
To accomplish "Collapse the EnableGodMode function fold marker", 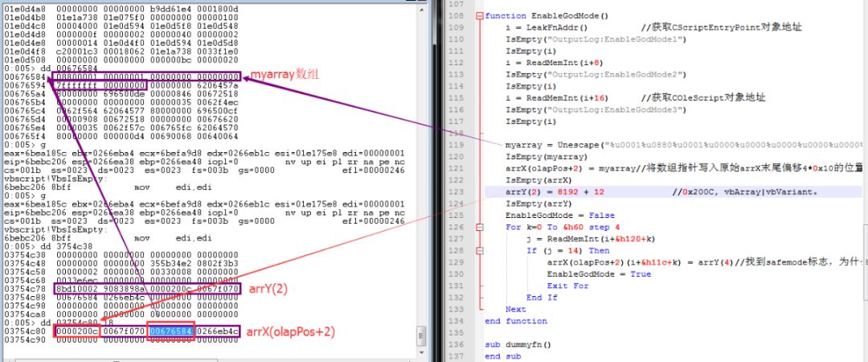I will pos(480,16).
